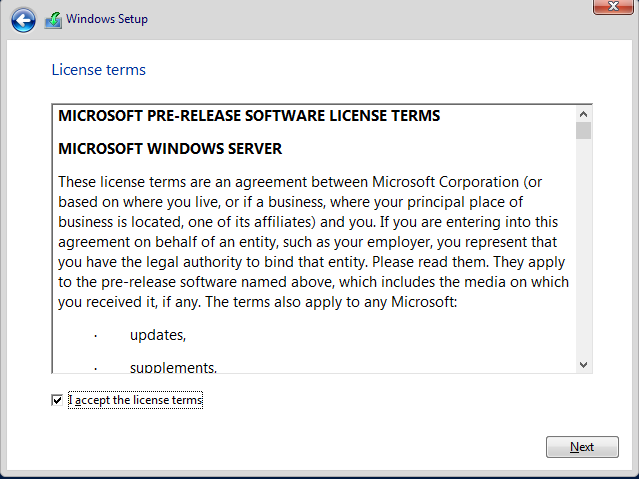Viewport: 639px width, 479px height.
Task: Click the scrollbar track below the thumb
Action: [x=583, y=248]
